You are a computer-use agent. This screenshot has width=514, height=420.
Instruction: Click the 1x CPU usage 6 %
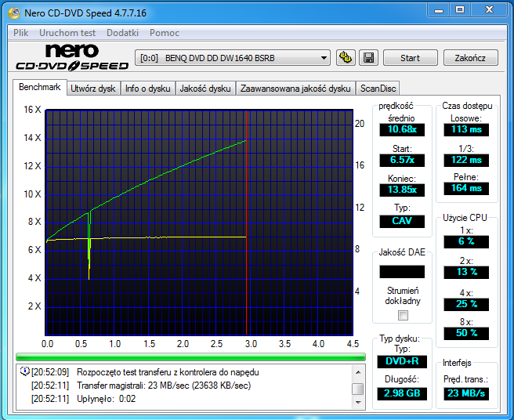click(x=466, y=241)
